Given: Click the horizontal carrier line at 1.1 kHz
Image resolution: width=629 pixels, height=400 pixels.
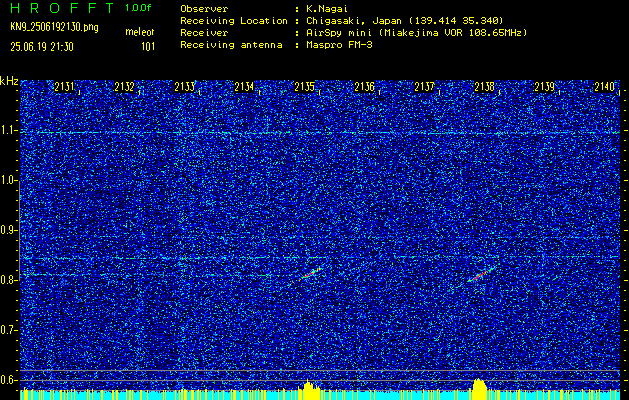Looking at the screenshot, I should point(320,132).
